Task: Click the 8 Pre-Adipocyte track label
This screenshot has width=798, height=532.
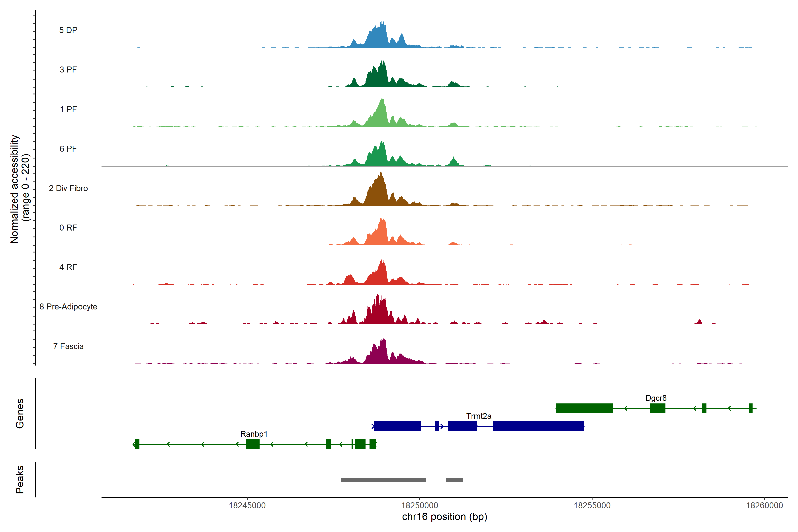Action: 68,307
